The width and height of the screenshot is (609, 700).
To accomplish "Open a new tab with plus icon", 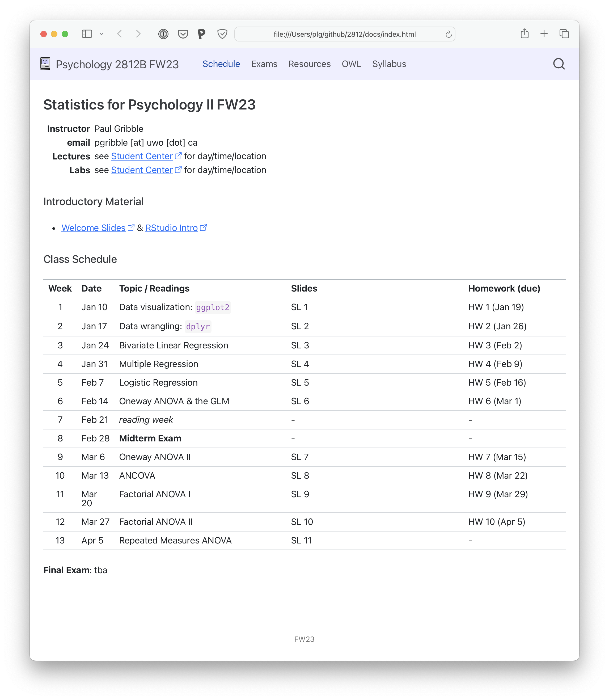I will tap(544, 34).
